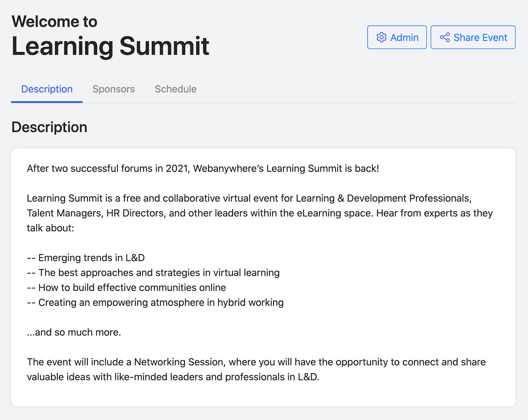Click the 'valuable ideas with like-minded leaders' line
The width and height of the screenshot is (528, 420).
(x=173, y=377)
